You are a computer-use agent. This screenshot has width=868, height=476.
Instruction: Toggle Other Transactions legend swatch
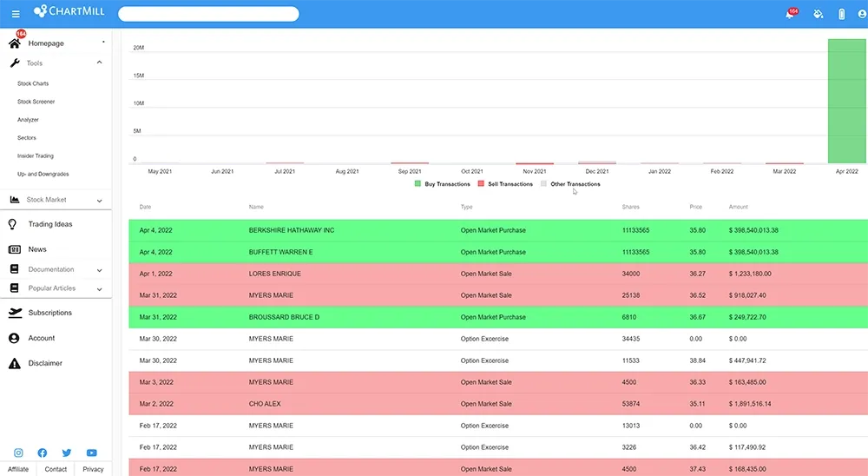[543, 183]
